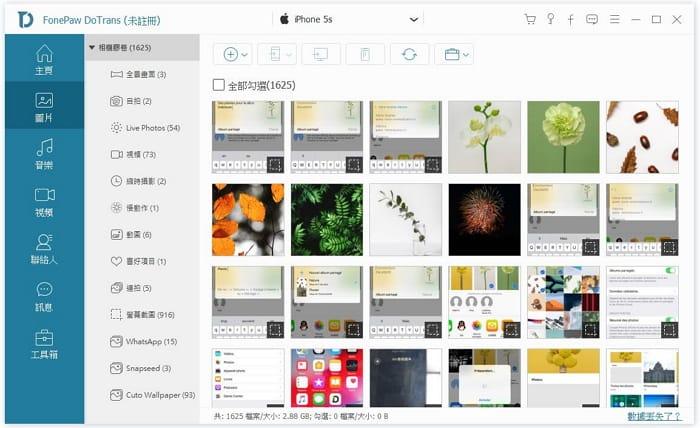
Task: Open the feedback chat bubble icon
Action: tap(592, 19)
